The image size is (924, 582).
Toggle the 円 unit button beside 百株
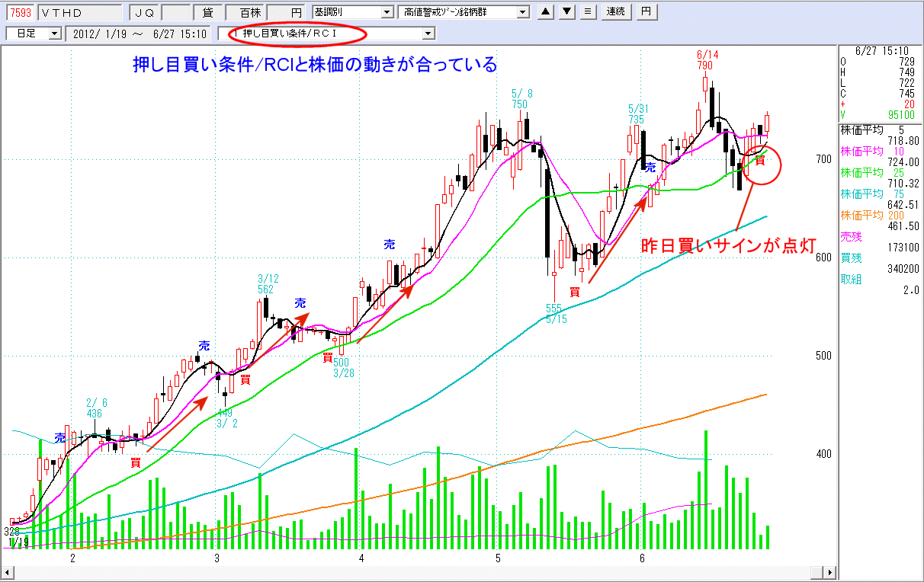285,12
